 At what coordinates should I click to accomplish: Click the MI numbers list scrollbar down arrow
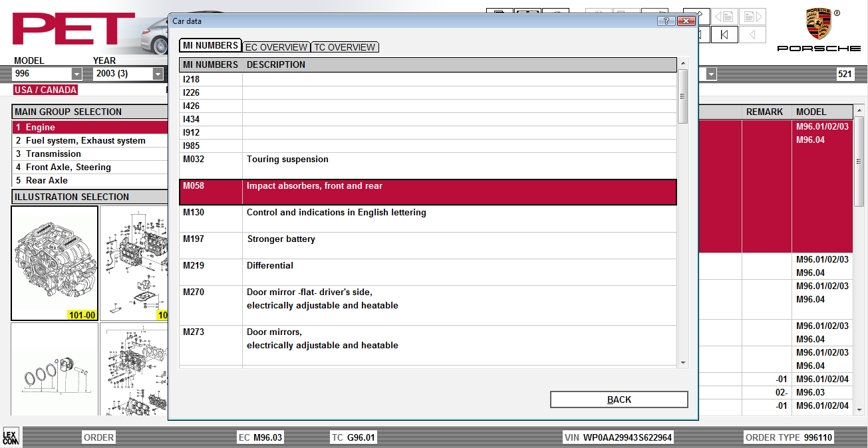point(683,363)
